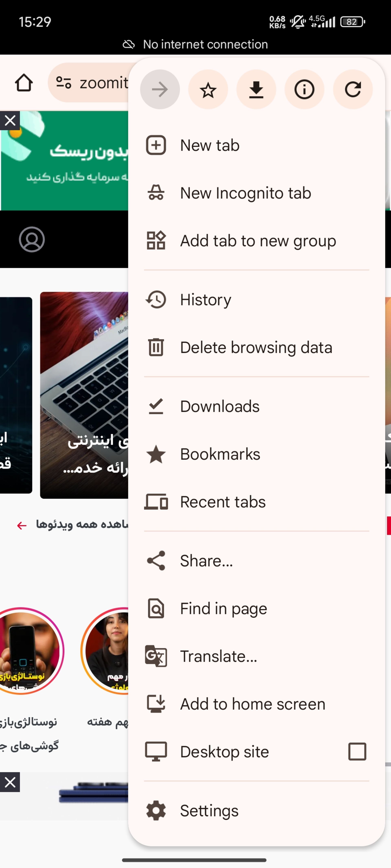Select History from the menu
The height and width of the screenshot is (868, 391).
205,300
